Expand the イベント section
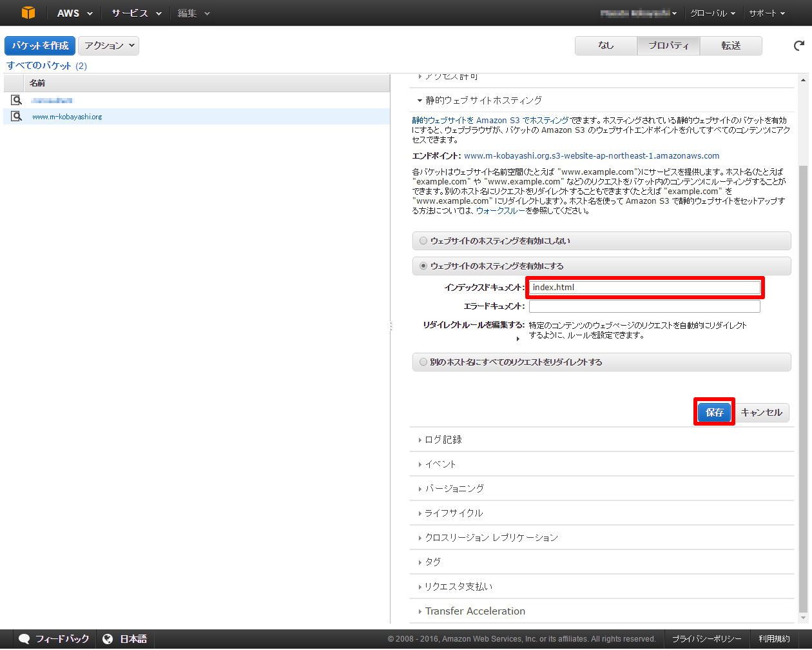 tap(437, 464)
